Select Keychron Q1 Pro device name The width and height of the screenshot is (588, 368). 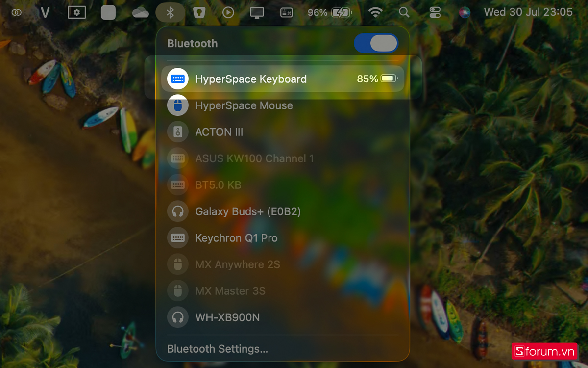(x=236, y=238)
